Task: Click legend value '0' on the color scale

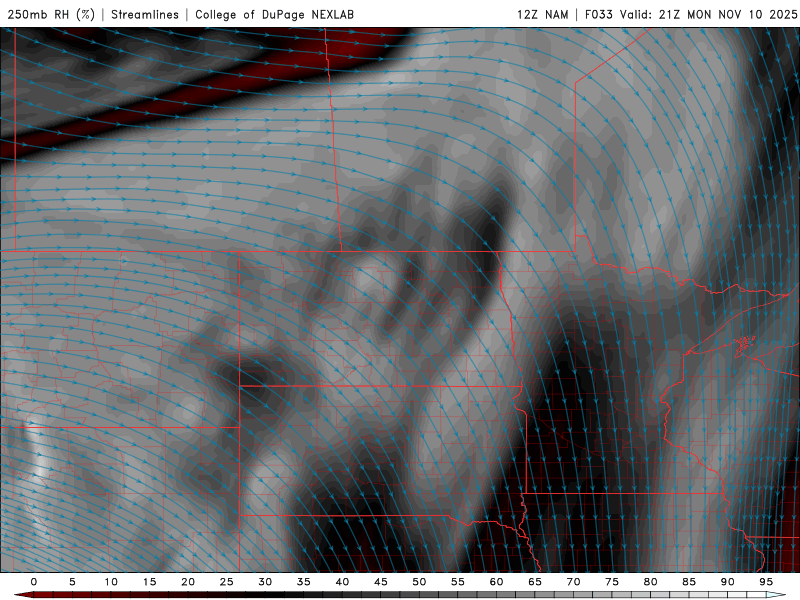Action: (x=34, y=582)
